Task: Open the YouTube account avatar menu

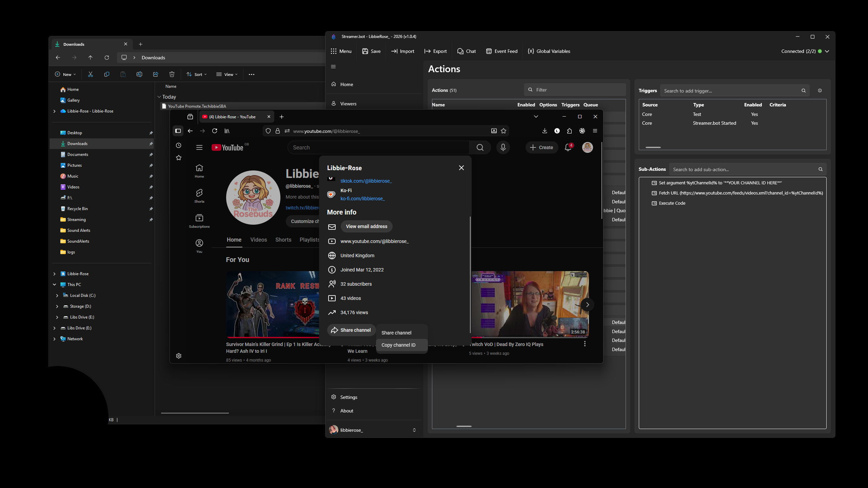Action: click(x=588, y=147)
